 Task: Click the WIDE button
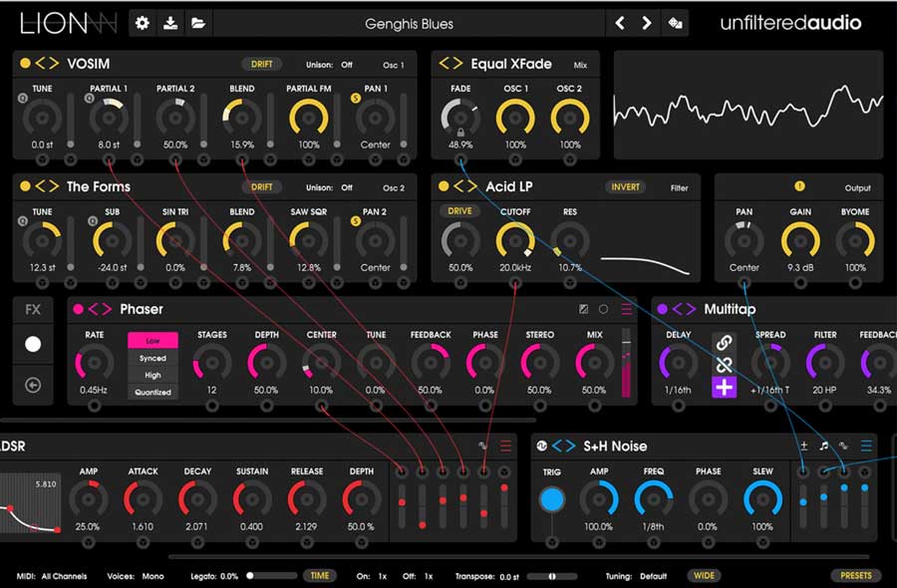[x=704, y=576]
